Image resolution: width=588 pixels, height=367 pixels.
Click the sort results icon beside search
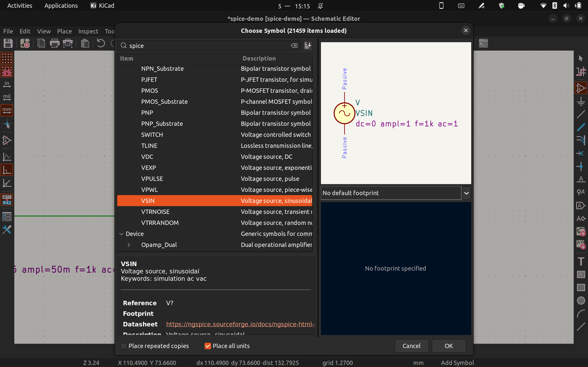(x=308, y=45)
